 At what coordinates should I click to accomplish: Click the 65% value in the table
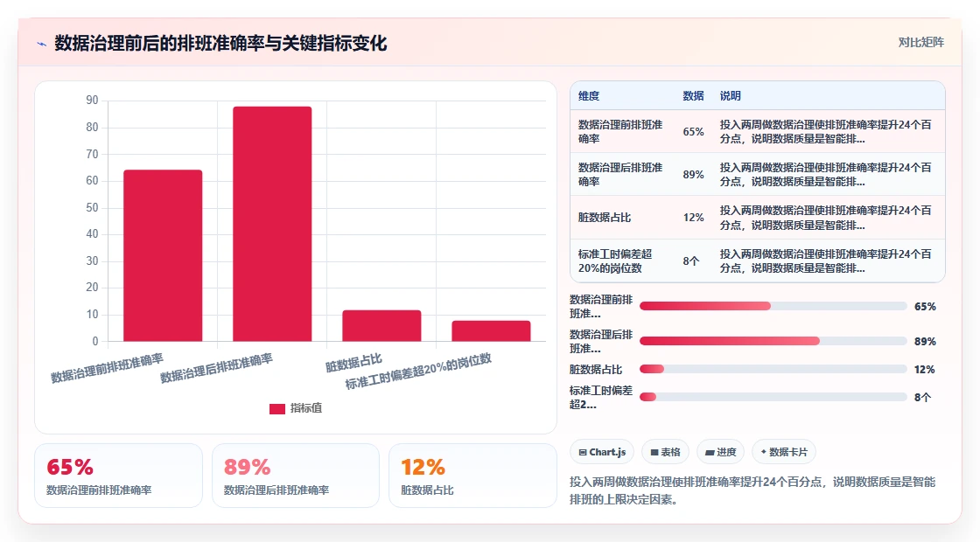click(693, 132)
